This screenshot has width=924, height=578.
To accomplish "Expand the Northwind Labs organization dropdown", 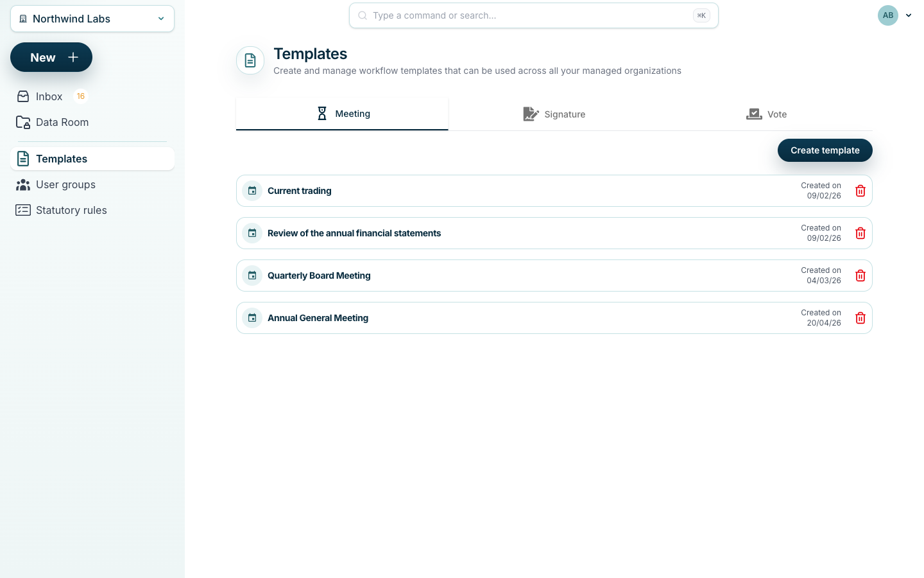I will pos(92,19).
